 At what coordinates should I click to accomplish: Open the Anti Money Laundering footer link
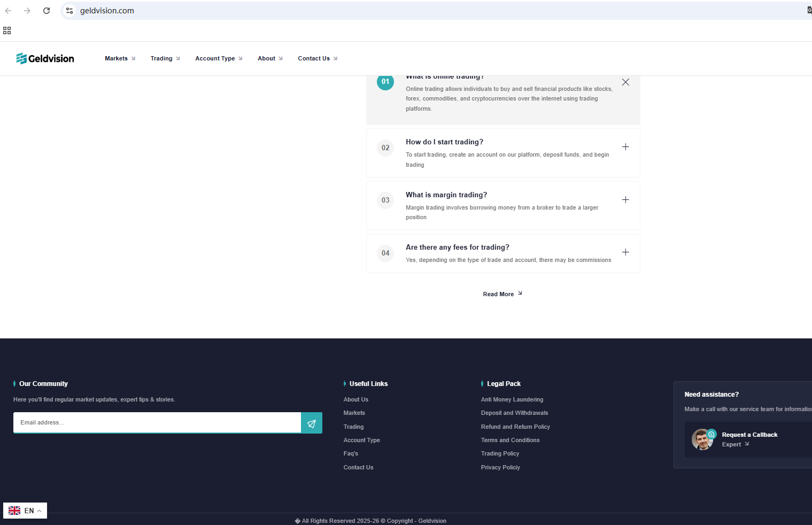click(512, 399)
